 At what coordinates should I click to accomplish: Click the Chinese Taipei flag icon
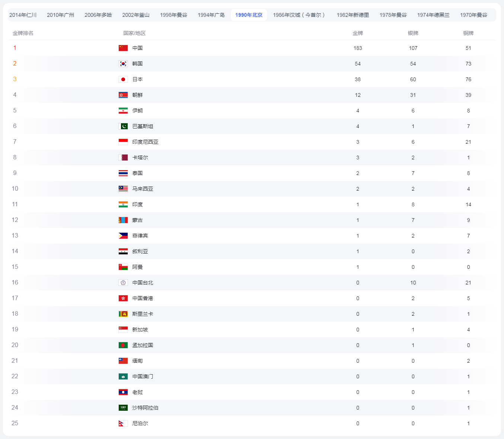pos(123,283)
